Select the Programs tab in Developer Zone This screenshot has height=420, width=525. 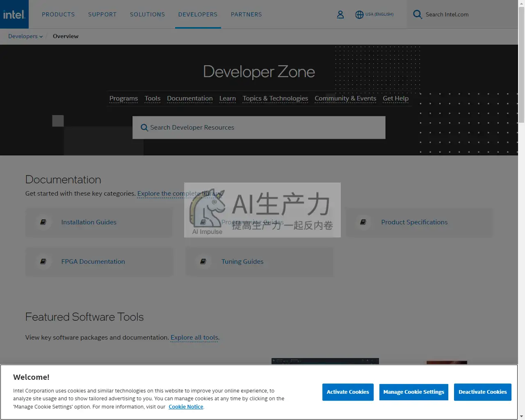(123, 98)
